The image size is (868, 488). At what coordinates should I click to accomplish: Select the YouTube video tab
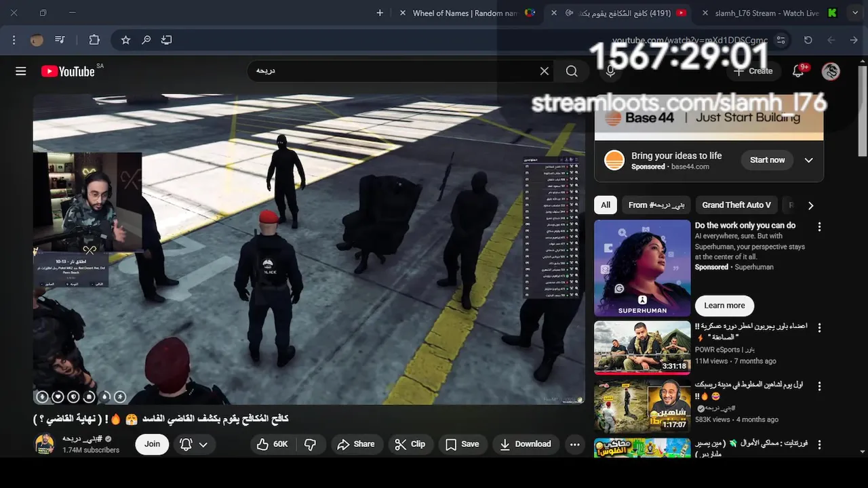pyautogui.click(x=618, y=13)
